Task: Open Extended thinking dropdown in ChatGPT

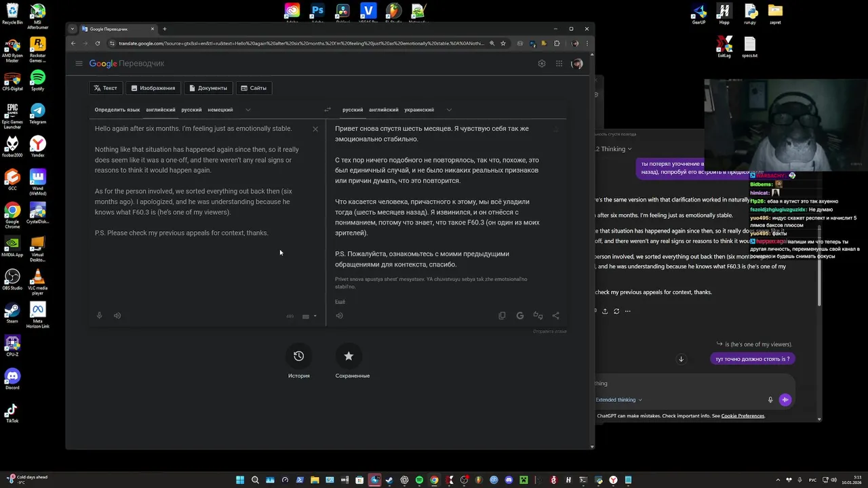Action: point(618,400)
